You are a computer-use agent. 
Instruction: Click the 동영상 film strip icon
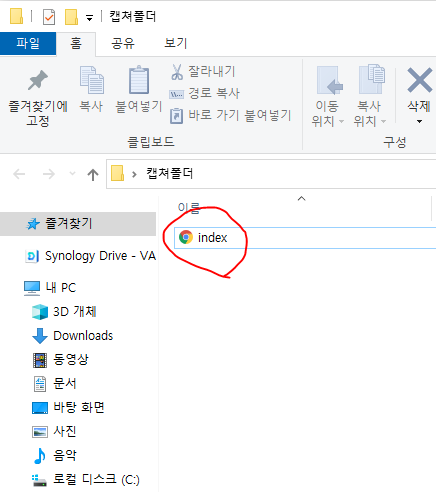[x=40, y=360]
